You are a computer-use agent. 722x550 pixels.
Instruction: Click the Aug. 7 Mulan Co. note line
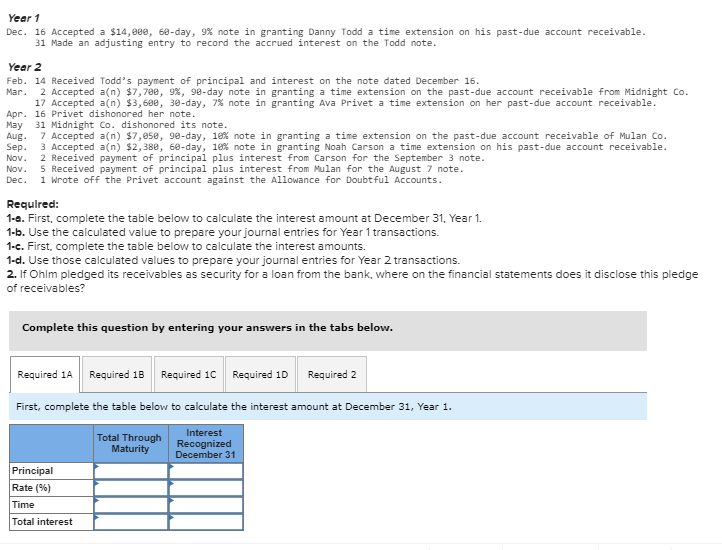click(x=337, y=136)
